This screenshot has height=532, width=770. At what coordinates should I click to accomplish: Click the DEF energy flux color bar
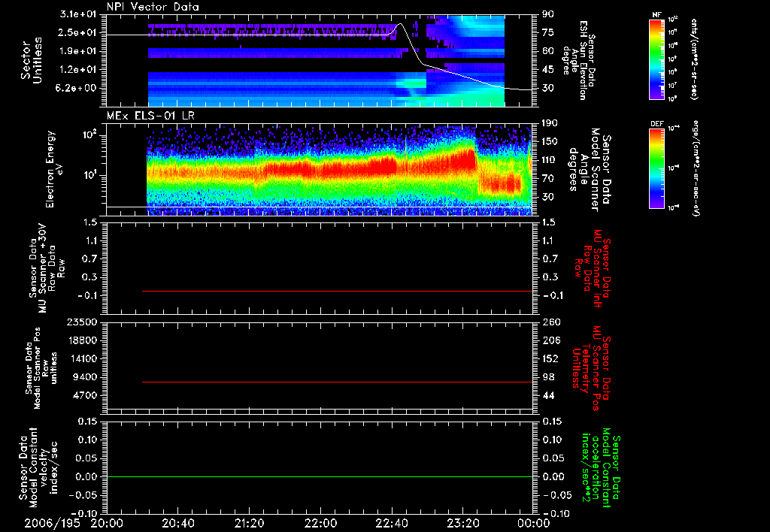[657, 168]
